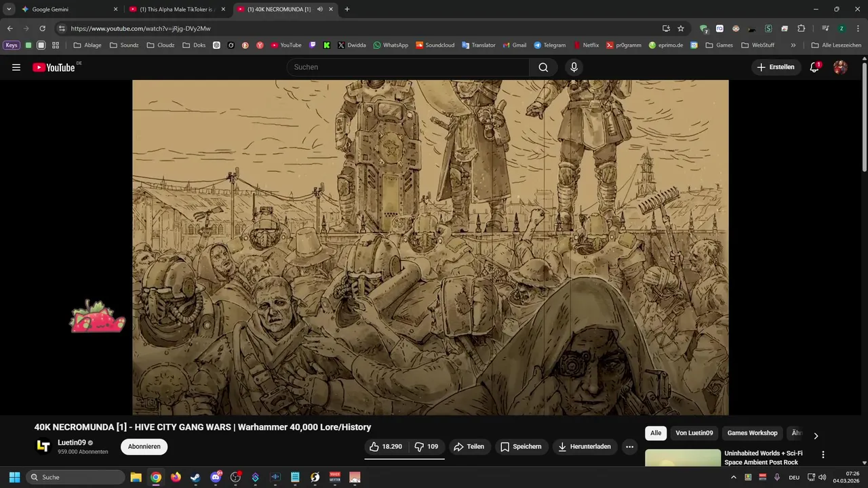The image size is (868, 488).
Task: Open the Chrome profile Z button
Action: (842, 28)
